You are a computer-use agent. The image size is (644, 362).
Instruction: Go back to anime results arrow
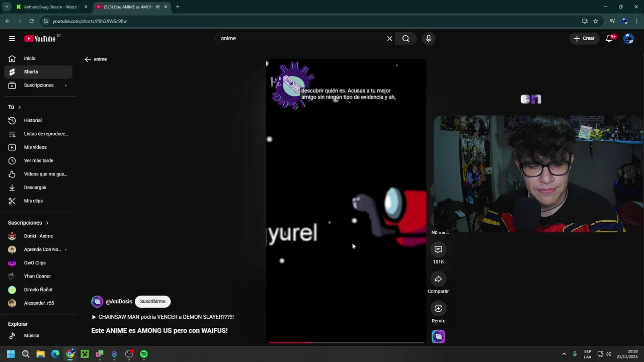88,59
